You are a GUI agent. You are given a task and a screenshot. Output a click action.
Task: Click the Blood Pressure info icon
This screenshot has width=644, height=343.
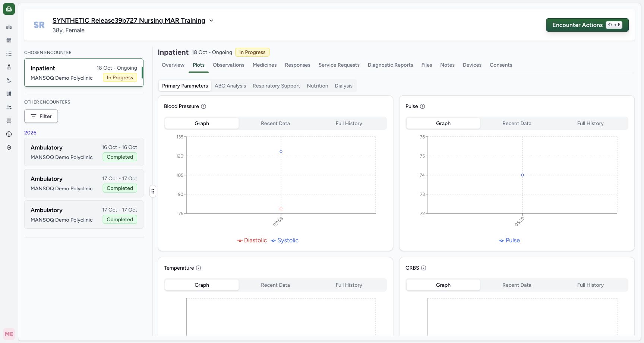[203, 107]
